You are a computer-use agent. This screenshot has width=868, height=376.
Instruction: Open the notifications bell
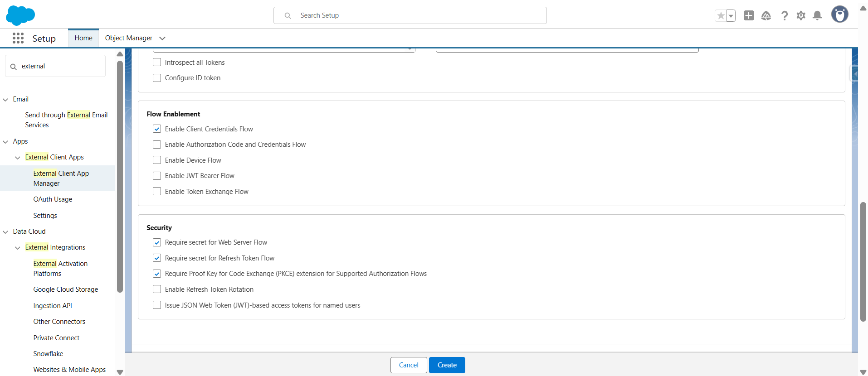coord(817,16)
